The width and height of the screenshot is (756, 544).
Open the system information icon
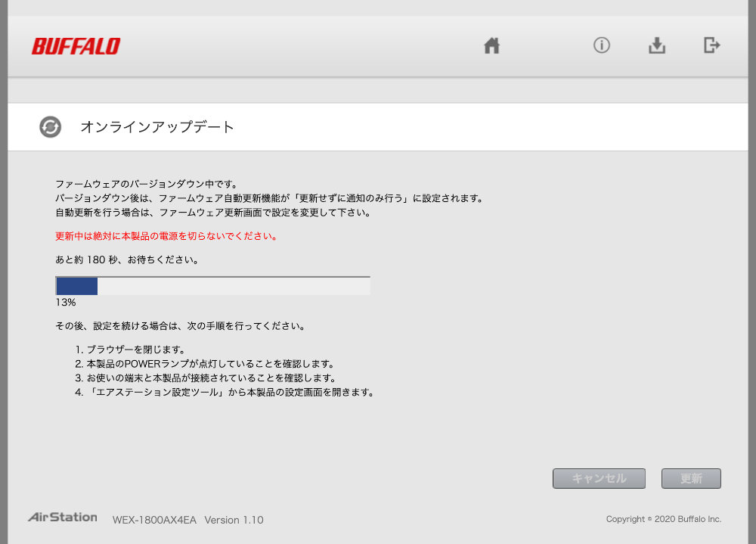point(601,45)
